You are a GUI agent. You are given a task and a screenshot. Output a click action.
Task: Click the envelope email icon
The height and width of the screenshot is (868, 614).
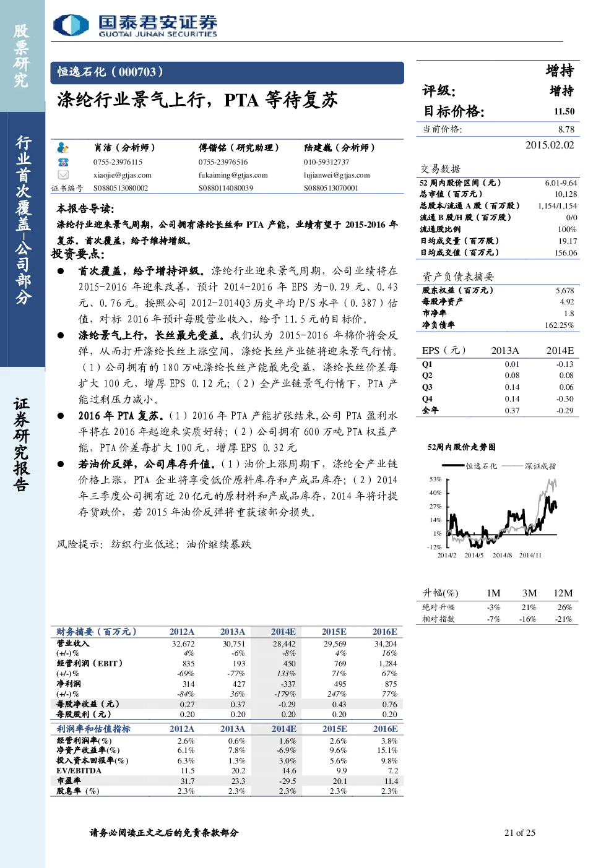[x=63, y=175]
